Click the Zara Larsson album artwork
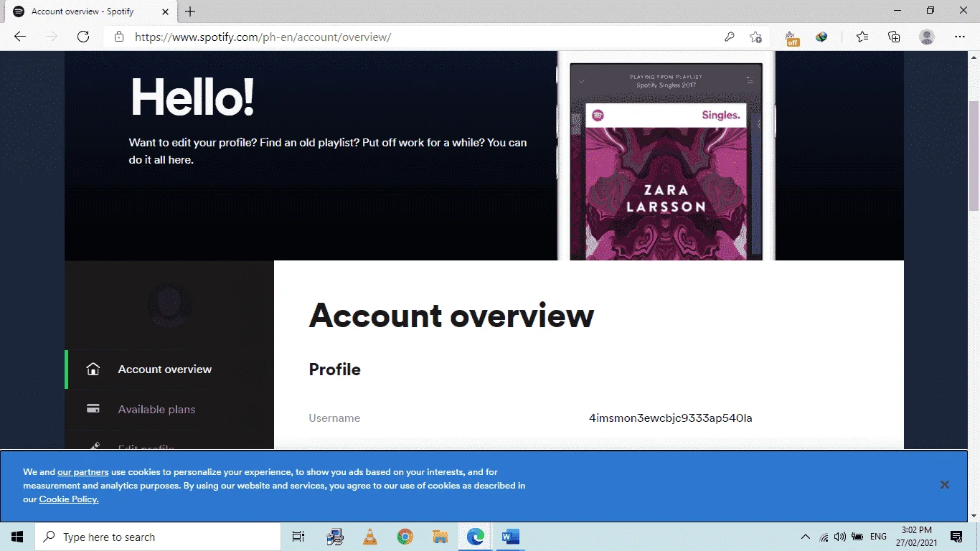 [x=666, y=194]
